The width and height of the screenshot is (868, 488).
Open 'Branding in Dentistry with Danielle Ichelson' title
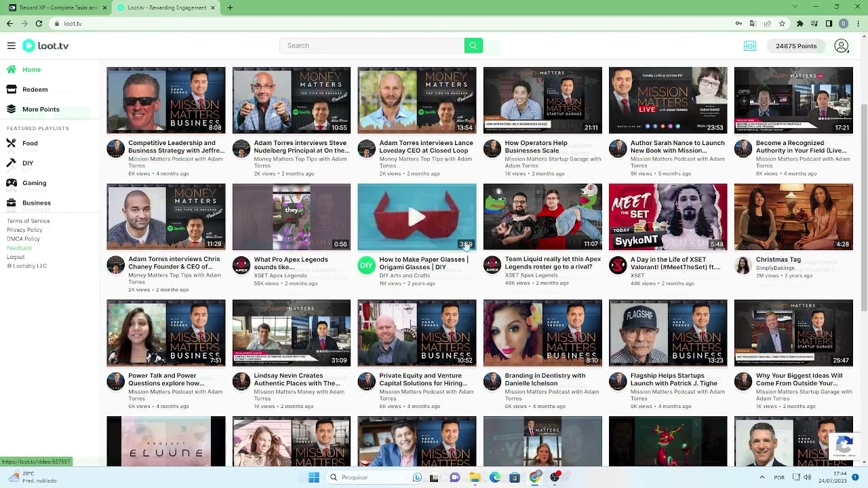pyautogui.click(x=545, y=380)
